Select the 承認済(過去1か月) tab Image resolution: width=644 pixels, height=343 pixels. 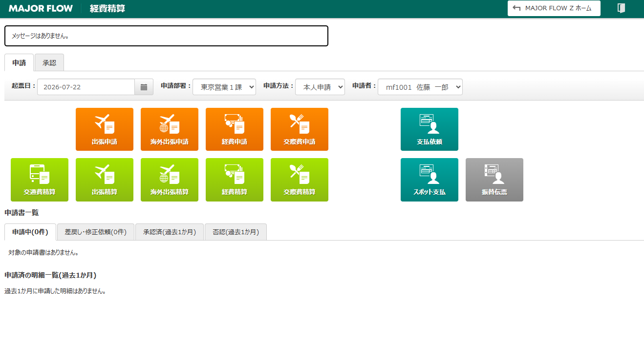pos(170,232)
